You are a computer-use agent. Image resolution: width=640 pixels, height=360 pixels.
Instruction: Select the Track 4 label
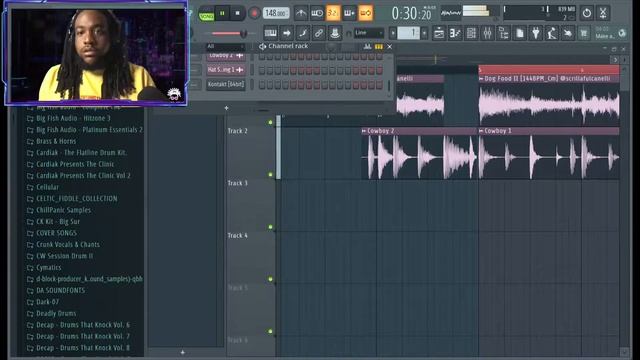pos(238,236)
